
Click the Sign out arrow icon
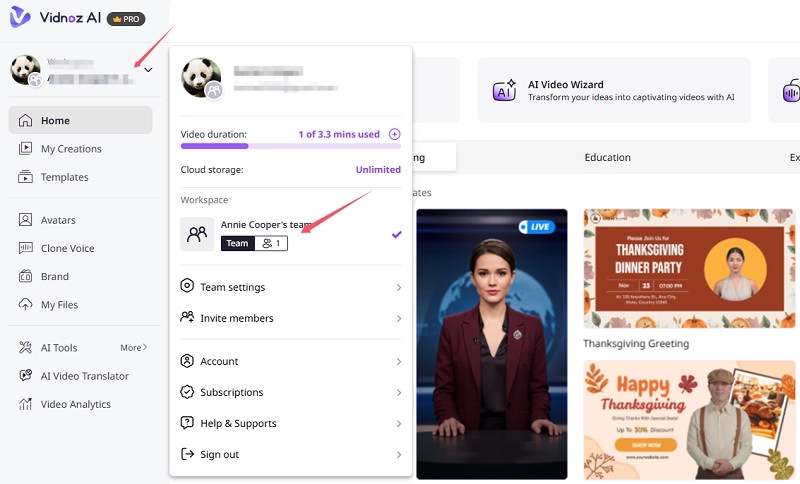click(187, 454)
